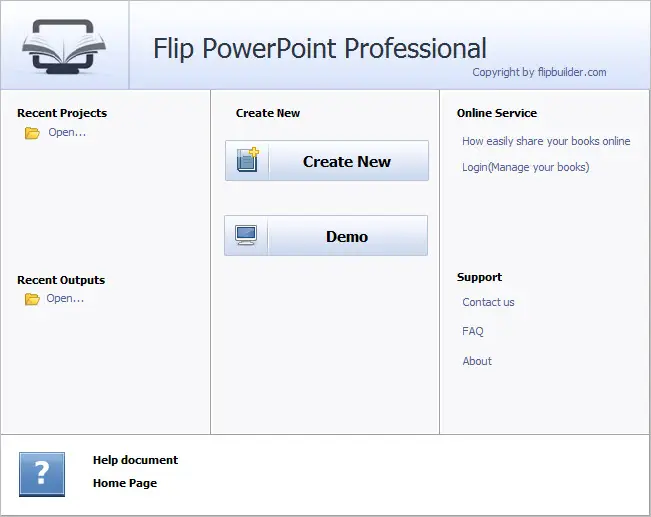This screenshot has width=651, height=517.
Task: Open the Help document link
Action: pyautogui.click(x=135, y=460)
